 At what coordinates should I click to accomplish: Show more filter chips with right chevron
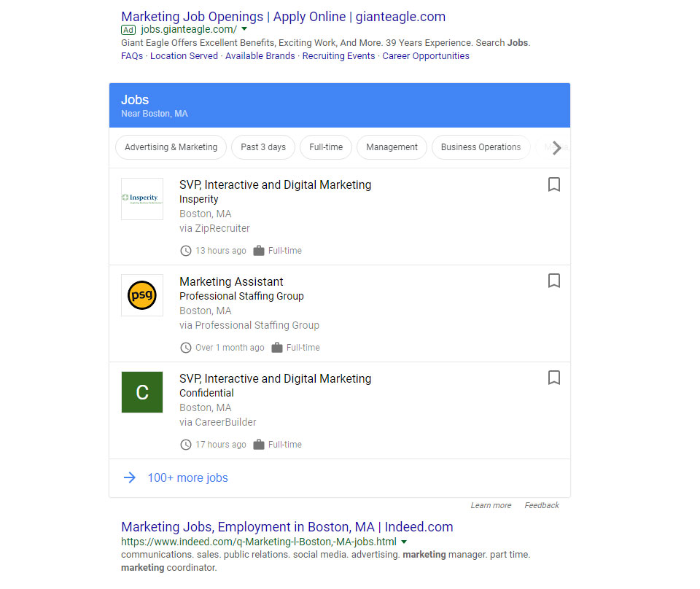tap(556, 148)
